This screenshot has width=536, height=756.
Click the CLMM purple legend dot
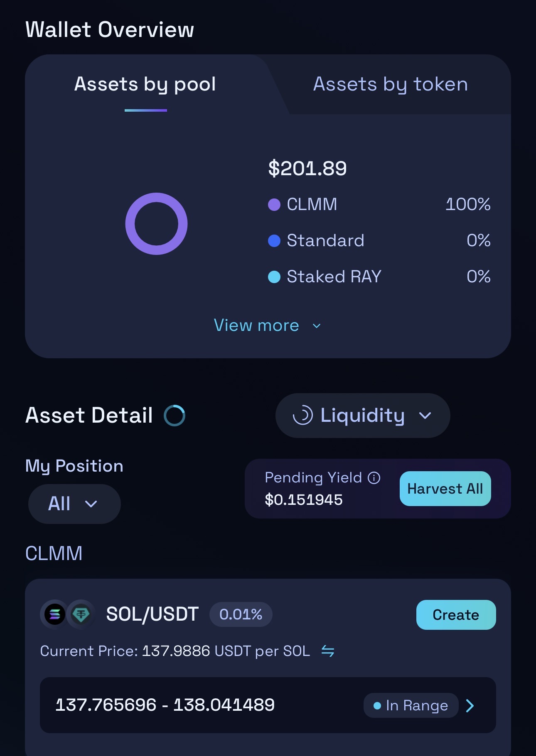pos(274,205)
